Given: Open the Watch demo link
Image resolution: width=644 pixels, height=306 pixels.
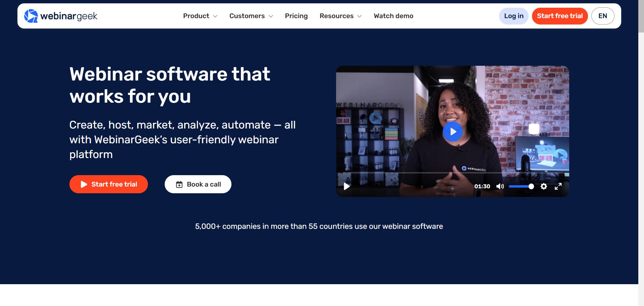Looking at the screenshot, I should point(393,16).
